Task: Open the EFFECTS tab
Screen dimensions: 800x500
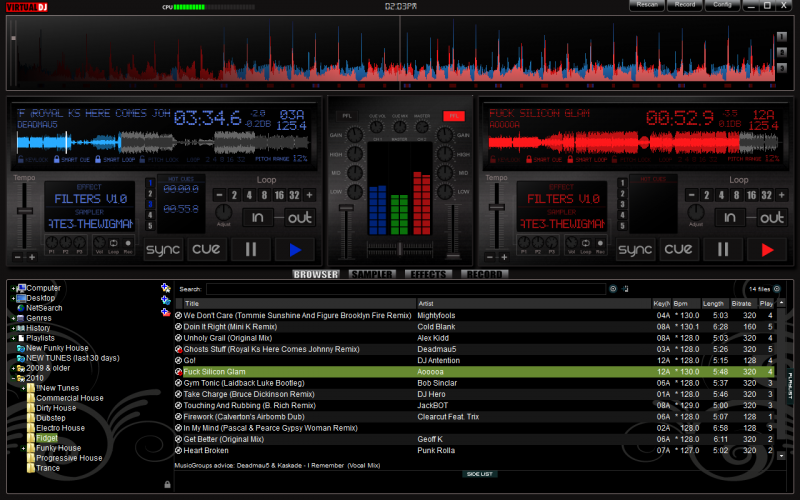Action: click(428, 274)
